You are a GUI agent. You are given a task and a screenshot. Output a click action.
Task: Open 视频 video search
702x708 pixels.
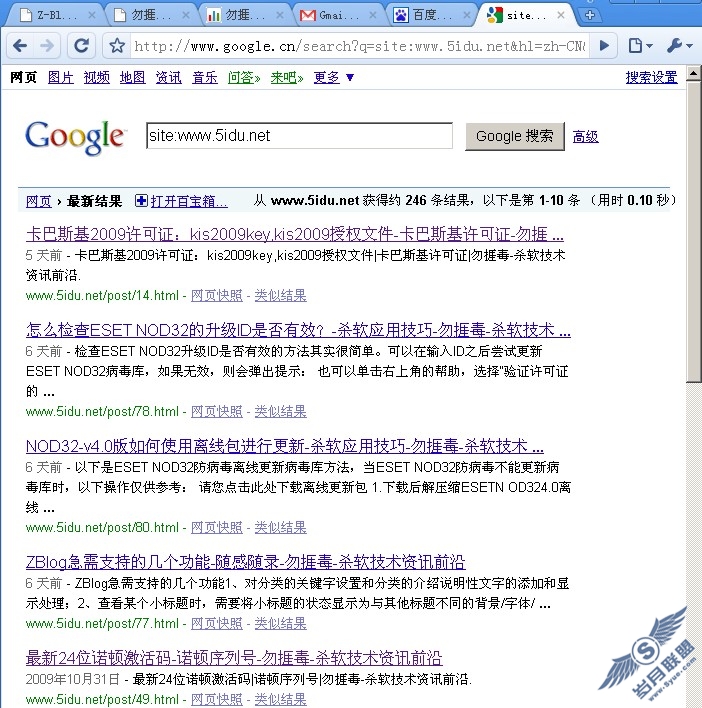[x=97, y=77]
